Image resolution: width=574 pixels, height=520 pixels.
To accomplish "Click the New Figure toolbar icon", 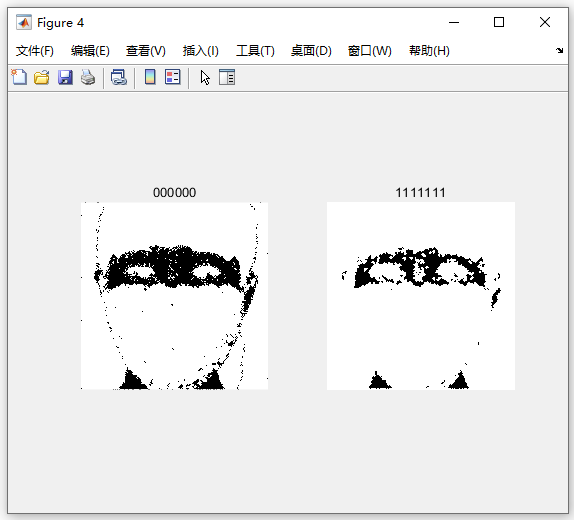I will click(x=19, y=77).
